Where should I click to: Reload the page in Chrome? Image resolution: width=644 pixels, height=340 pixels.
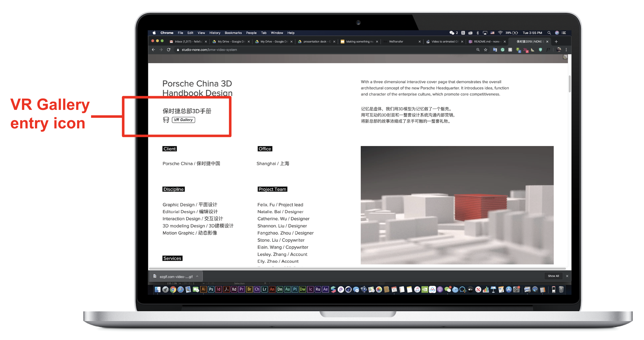click(169, 50)
